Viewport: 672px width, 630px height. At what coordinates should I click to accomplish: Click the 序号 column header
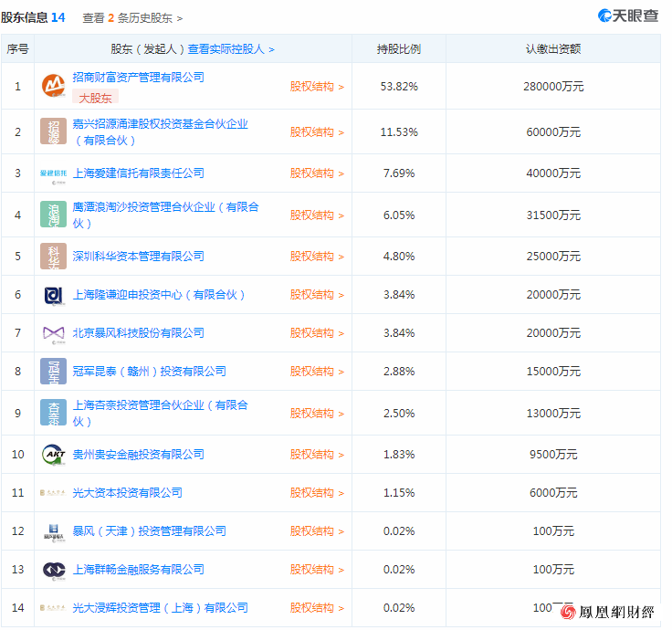click(x=17, y=49)
